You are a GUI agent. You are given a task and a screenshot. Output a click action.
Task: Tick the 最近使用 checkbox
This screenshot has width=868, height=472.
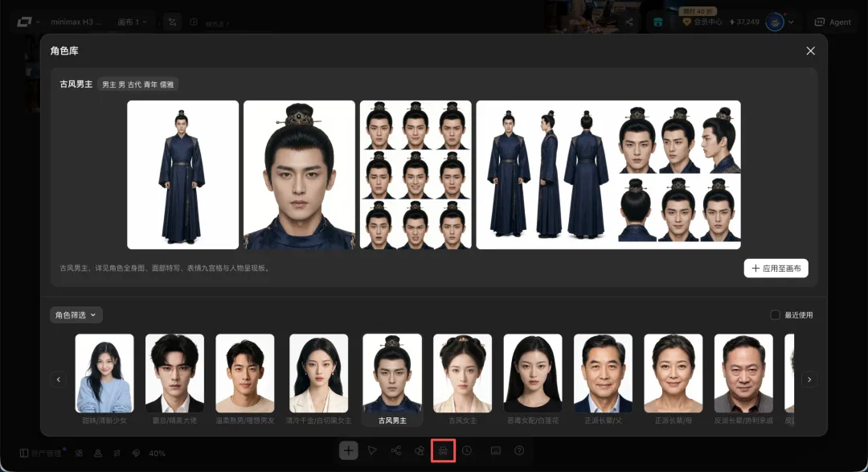point(775,314)
